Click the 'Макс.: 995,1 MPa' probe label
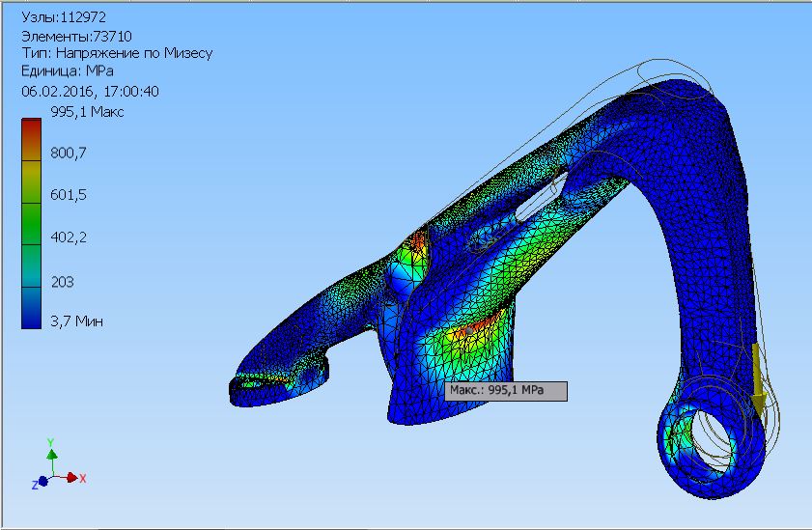The height and width of the screenshot is (530, 812). (x=506, y=391)
